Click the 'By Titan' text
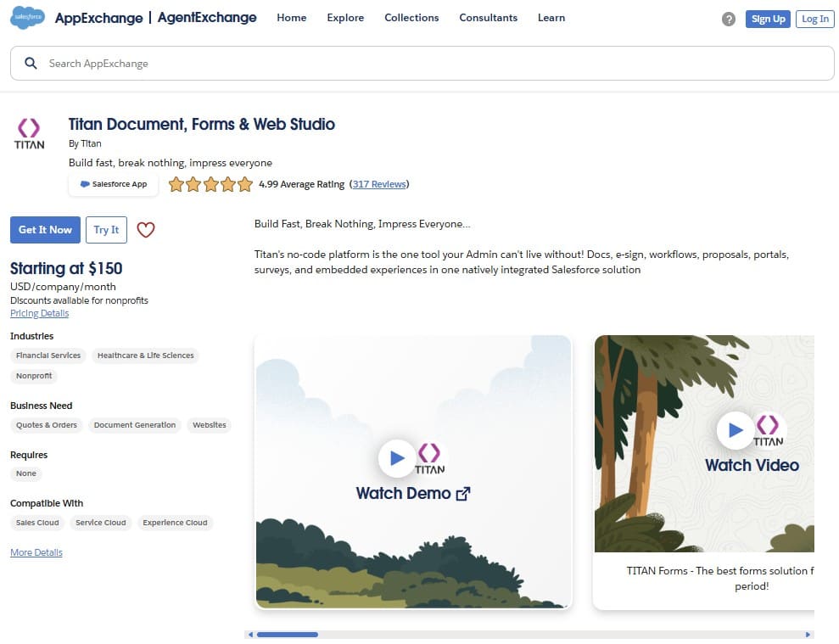 pyautogui.click(x=85, y=143)
